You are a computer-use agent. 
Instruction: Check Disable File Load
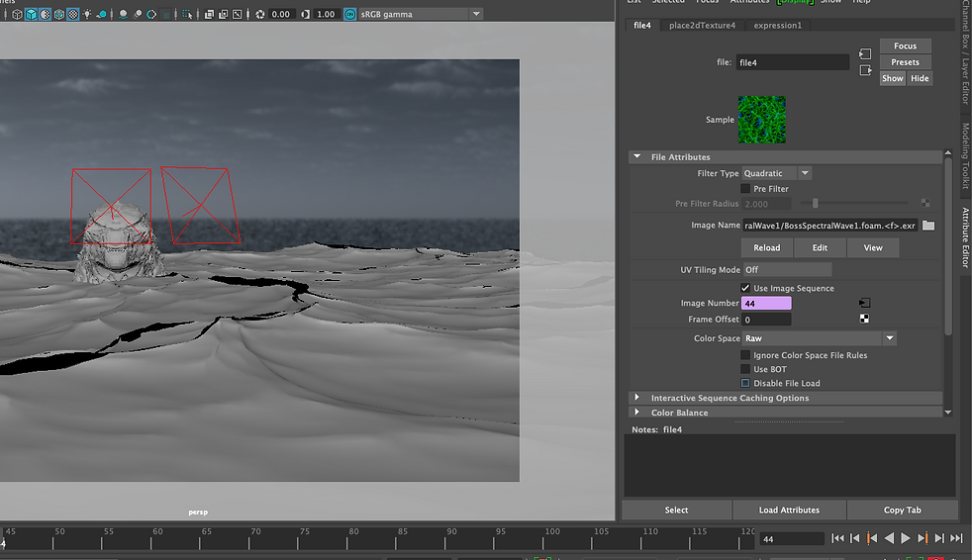point(745,383)
